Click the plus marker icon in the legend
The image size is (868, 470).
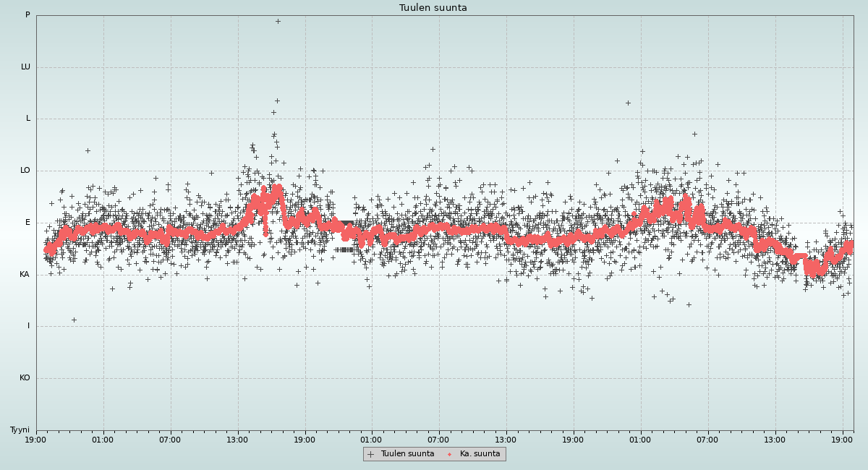(370, 454)
